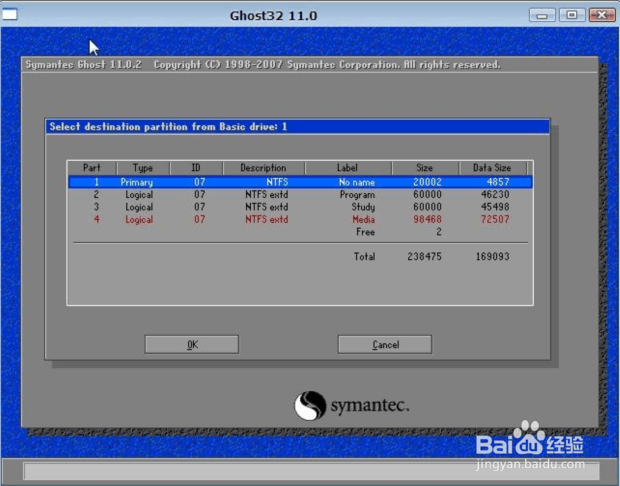Click the Total size 238475
This screenshot has width=620, height=486.
pos(425,257)
